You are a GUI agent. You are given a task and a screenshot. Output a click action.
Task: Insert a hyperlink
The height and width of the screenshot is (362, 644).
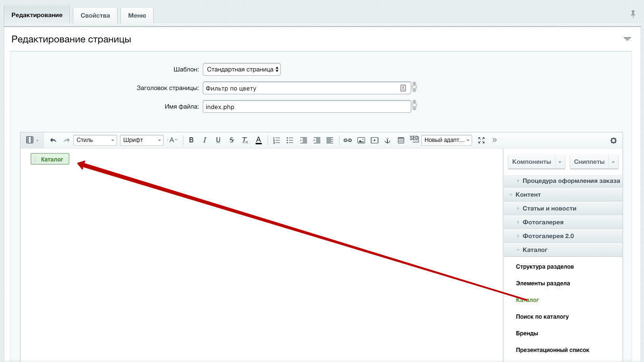[348, 140]
